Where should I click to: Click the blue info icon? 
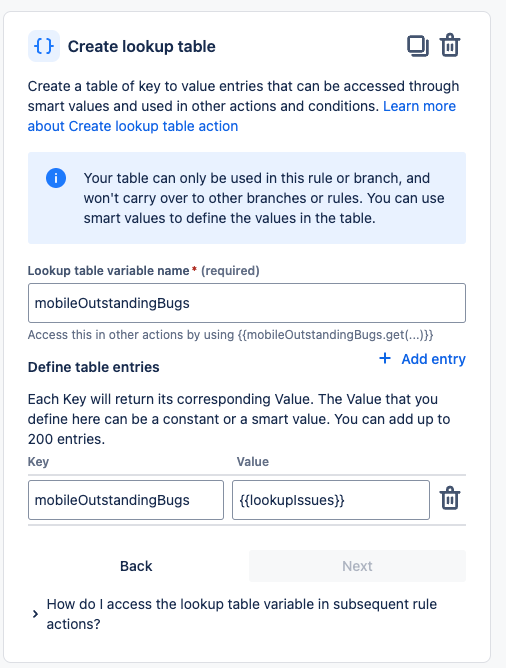(56, 178)
